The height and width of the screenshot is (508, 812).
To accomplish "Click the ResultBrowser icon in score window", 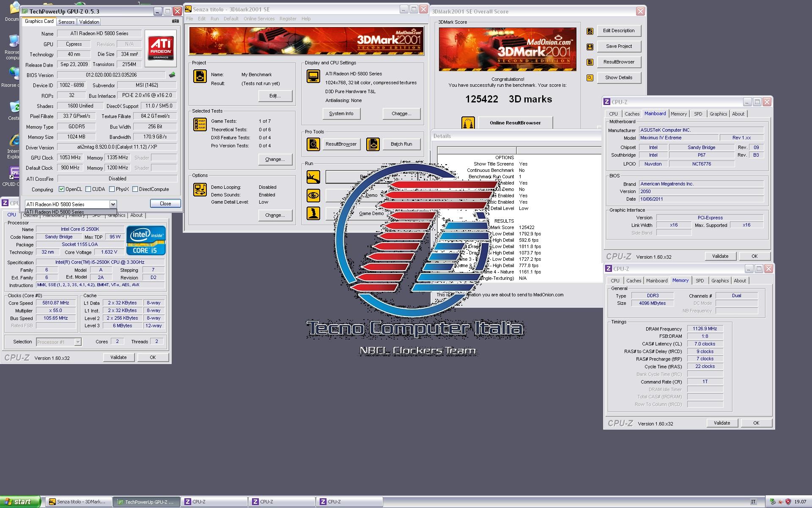I will (590, 62).
